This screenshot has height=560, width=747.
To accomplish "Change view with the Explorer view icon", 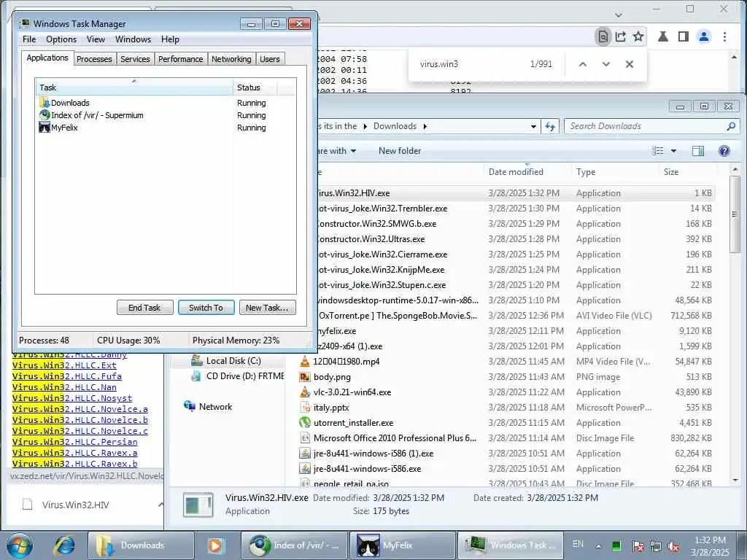I will tap(658, 151).
